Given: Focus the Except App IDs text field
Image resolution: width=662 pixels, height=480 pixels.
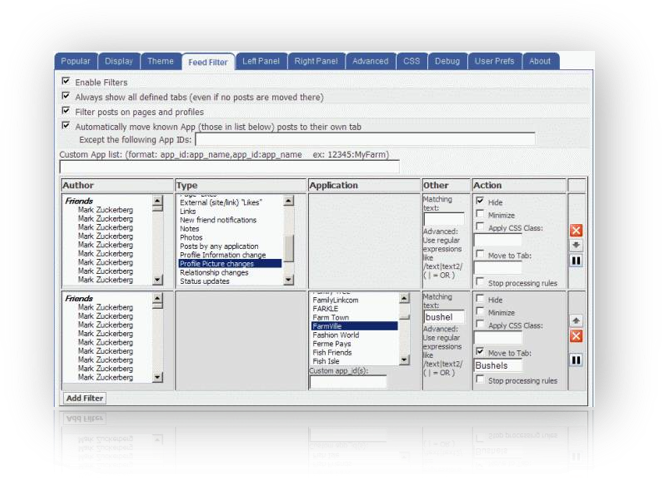Looking at the screenshot, I should 365,139.
